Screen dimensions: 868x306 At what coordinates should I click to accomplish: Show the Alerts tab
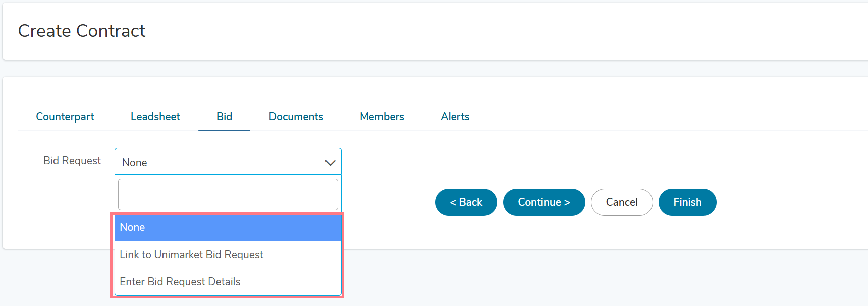(x=455, y=117)
